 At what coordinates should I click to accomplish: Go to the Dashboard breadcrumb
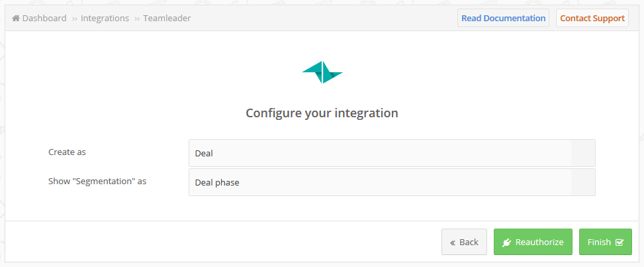point(44,19)
